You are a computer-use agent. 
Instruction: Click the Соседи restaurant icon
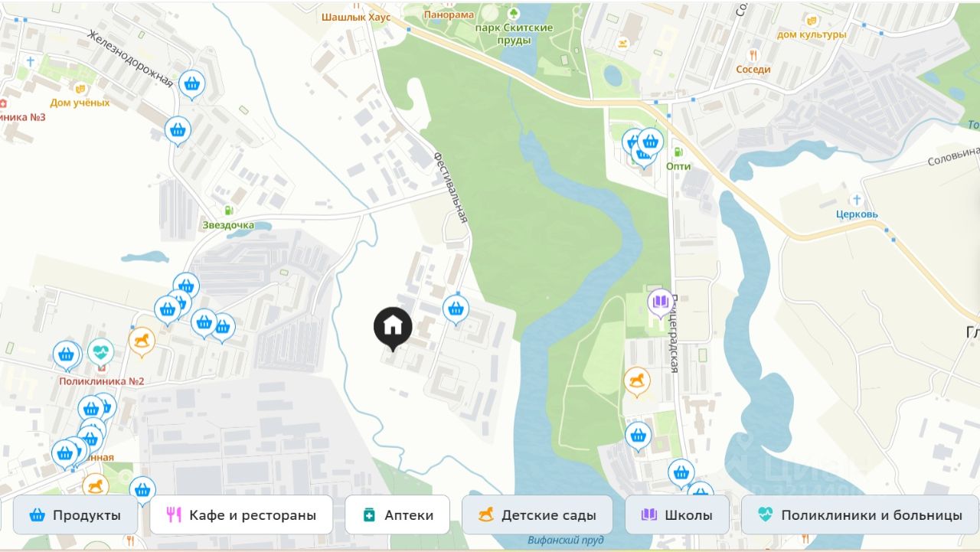[x=753, y=55]
